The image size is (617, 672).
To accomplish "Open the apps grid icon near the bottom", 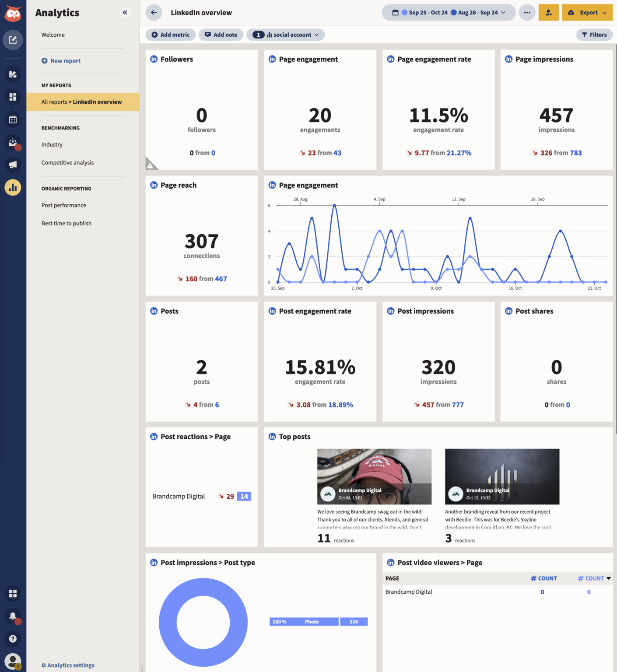I will click(13, 594).
